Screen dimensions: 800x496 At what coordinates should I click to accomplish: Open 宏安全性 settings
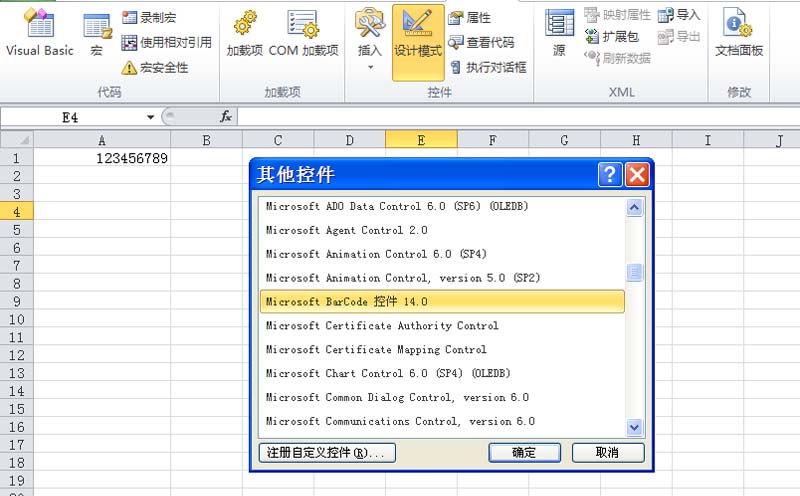coord(155,67)
